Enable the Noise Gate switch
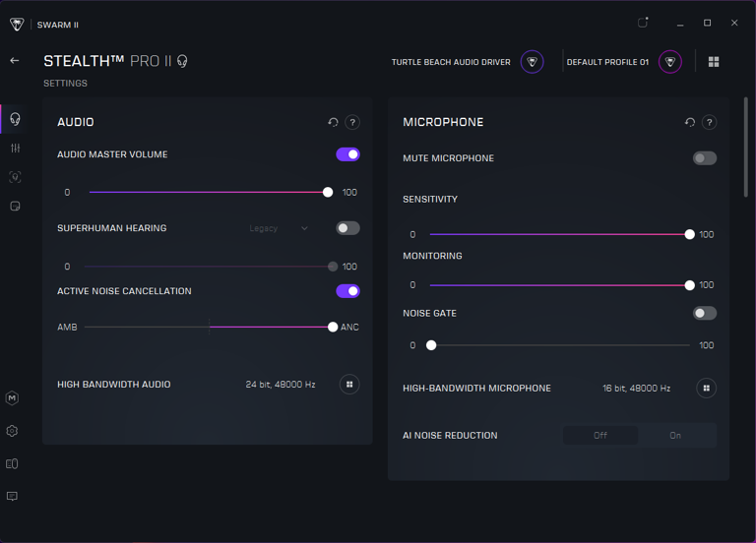756x543 pixels. (x=705, y=313)
